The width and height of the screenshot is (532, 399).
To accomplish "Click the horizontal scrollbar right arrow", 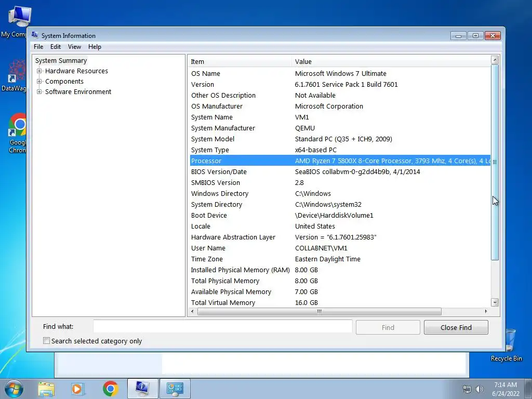I will click(486, 311).
